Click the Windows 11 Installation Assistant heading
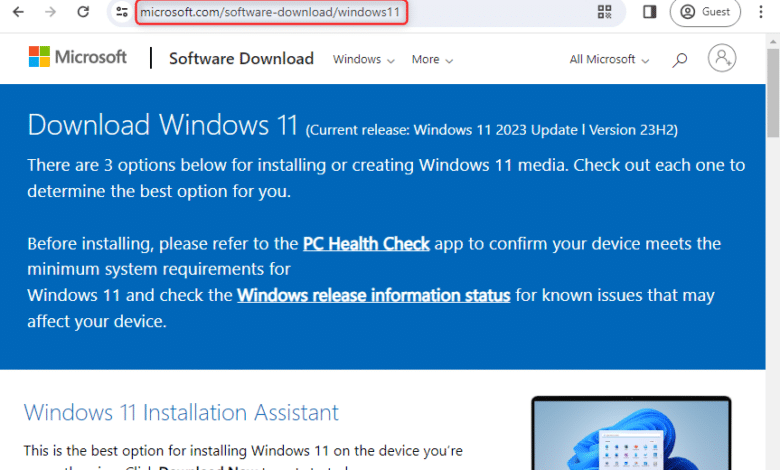The width and height of the screenshot is (780, 470). tap(181, 412)
